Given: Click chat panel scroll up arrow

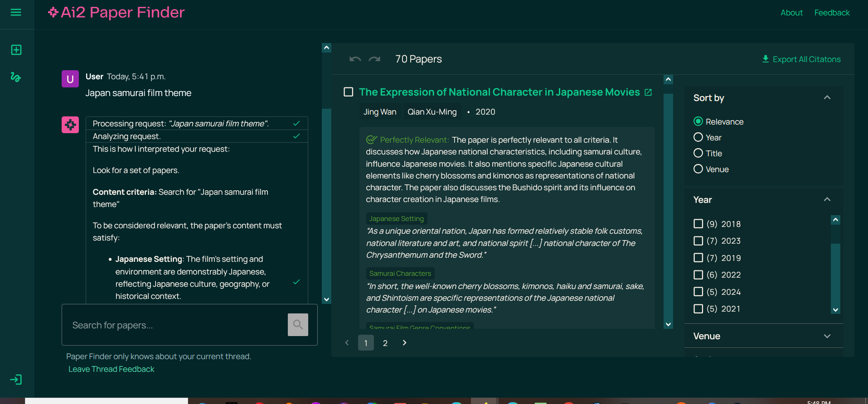Looking at the screenshot, I should tap(326, 48).
